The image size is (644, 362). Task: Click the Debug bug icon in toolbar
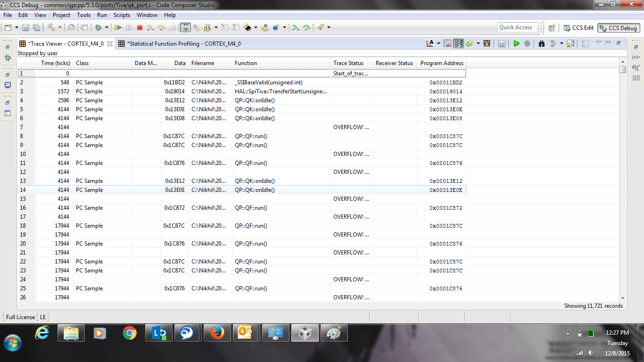[x=98, y=28]
